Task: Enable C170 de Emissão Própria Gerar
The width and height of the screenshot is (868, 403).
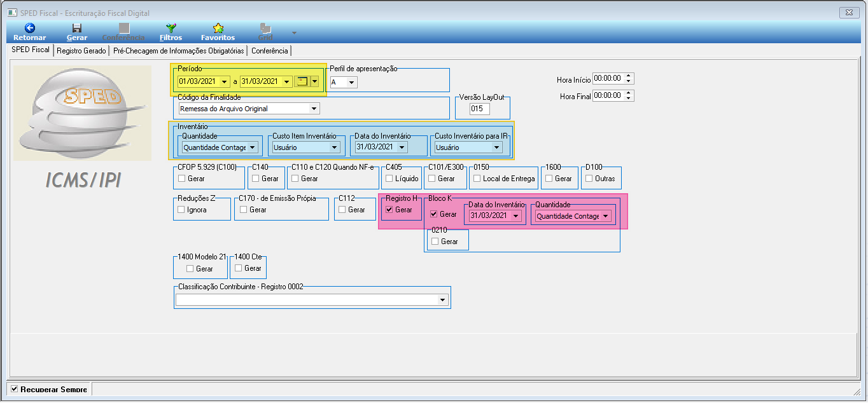Action: pos(243,209)
